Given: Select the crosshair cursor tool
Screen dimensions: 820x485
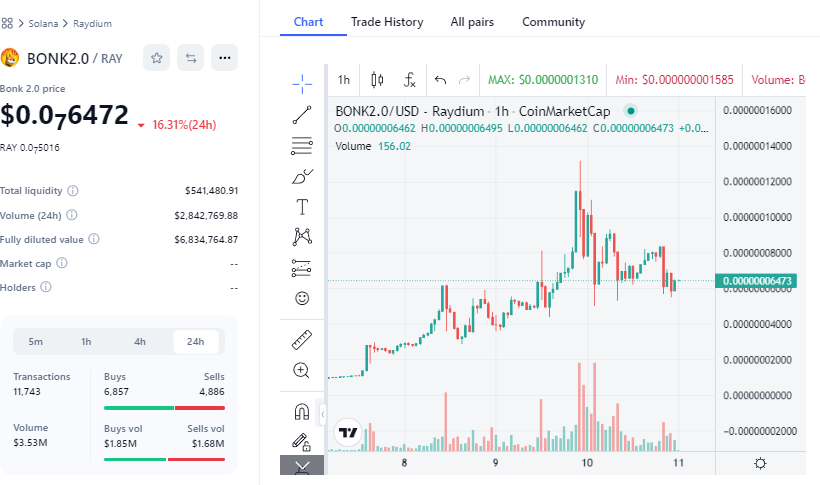Looking at the screenshot, I should (302, 81).
